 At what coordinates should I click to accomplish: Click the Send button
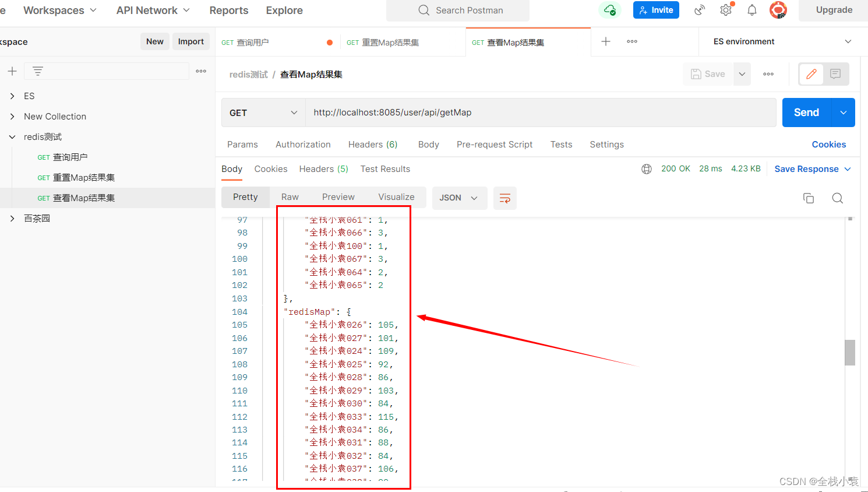coord(806,113)
